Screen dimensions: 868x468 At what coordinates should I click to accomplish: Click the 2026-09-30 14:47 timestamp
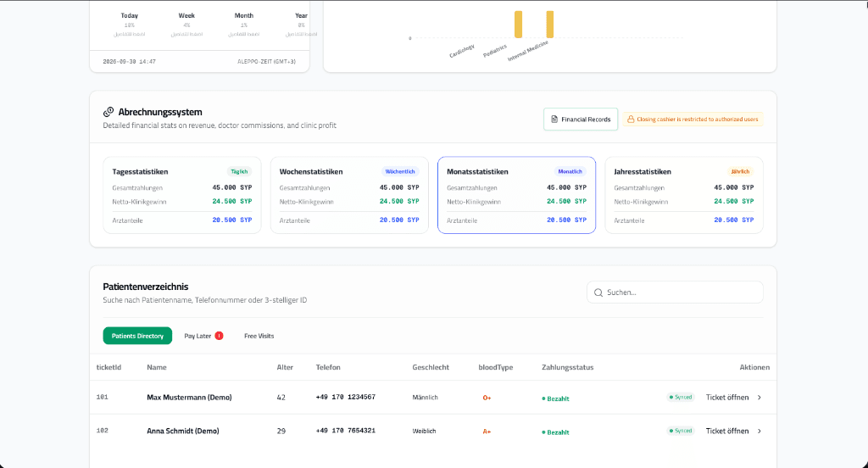click(x=130, y=62)
